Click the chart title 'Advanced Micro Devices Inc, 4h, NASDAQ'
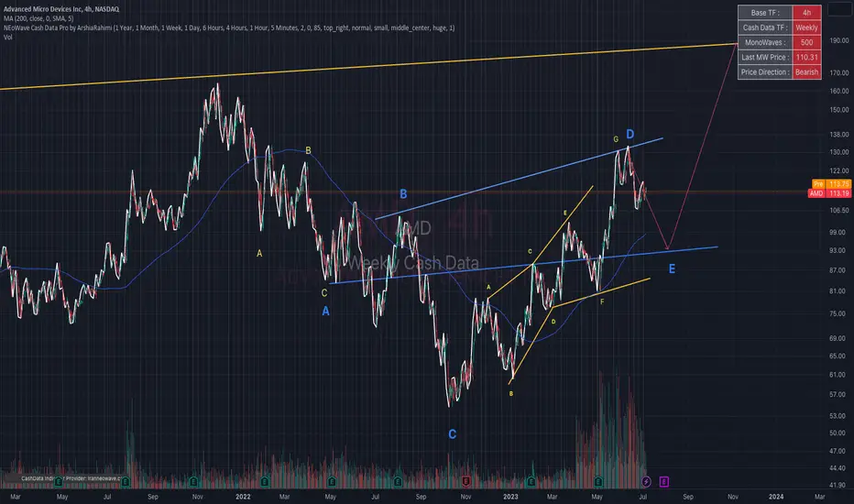Image resolution: width=854 pixels, height=504 pixels. coord(61,9)
